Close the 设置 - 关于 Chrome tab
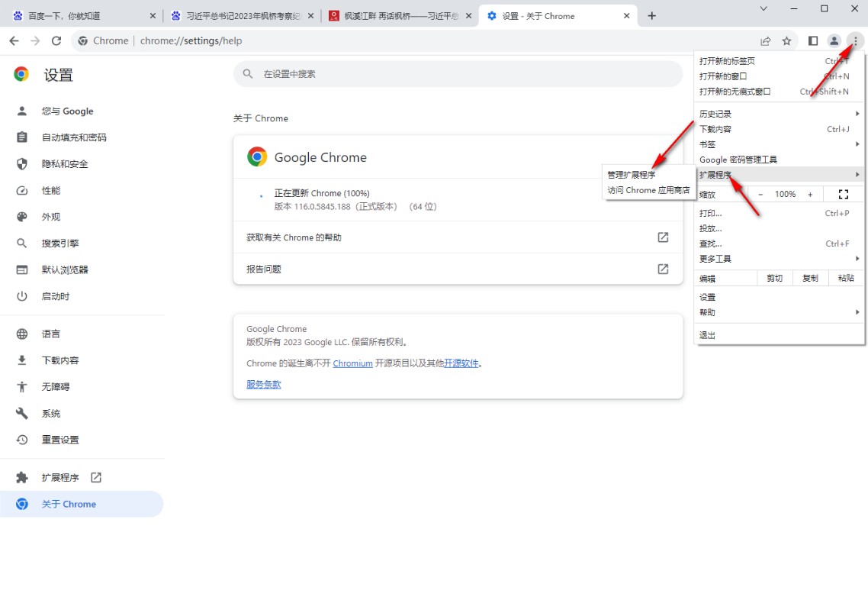 point(626,16)
